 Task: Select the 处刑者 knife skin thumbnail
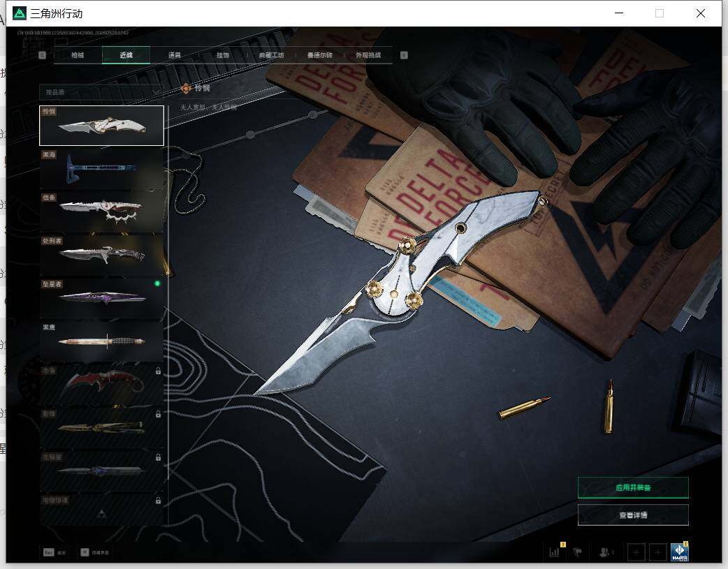pos(102,254)
